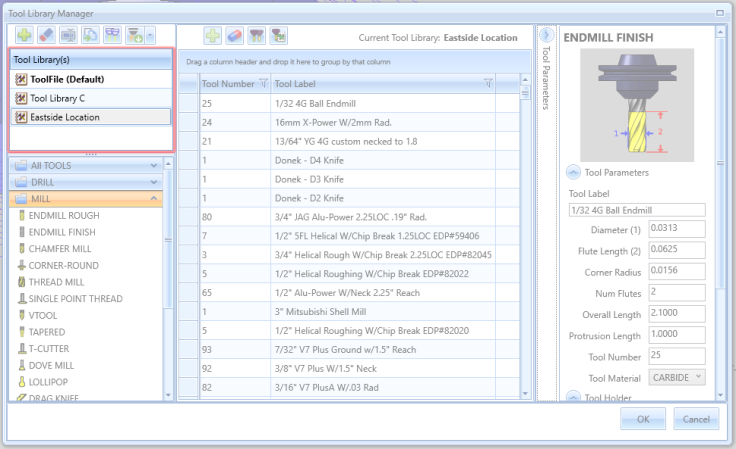Click the delete tool eraser icon
Image resolution: width=736 pixels, height=449 pixels.
coord(235,36)
